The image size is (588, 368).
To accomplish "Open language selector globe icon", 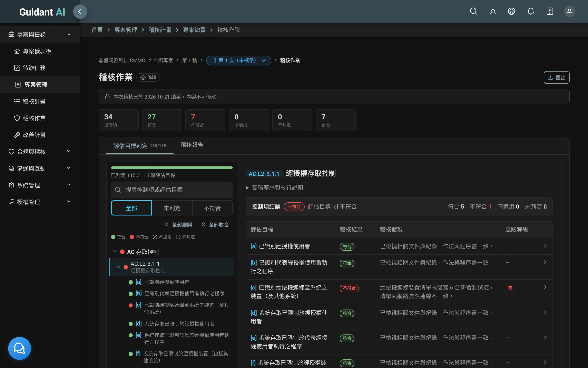I will (x=511, y=11).
